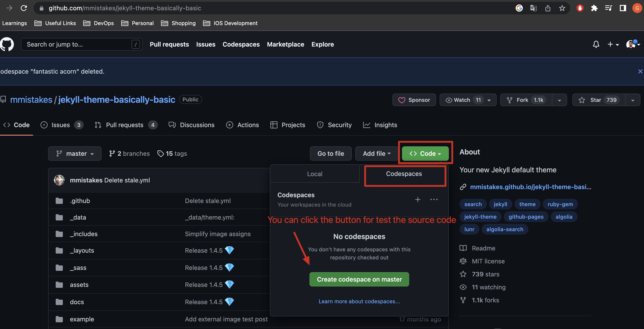
Task: Click the media control playlist icon
Action: tap(608, 8)
